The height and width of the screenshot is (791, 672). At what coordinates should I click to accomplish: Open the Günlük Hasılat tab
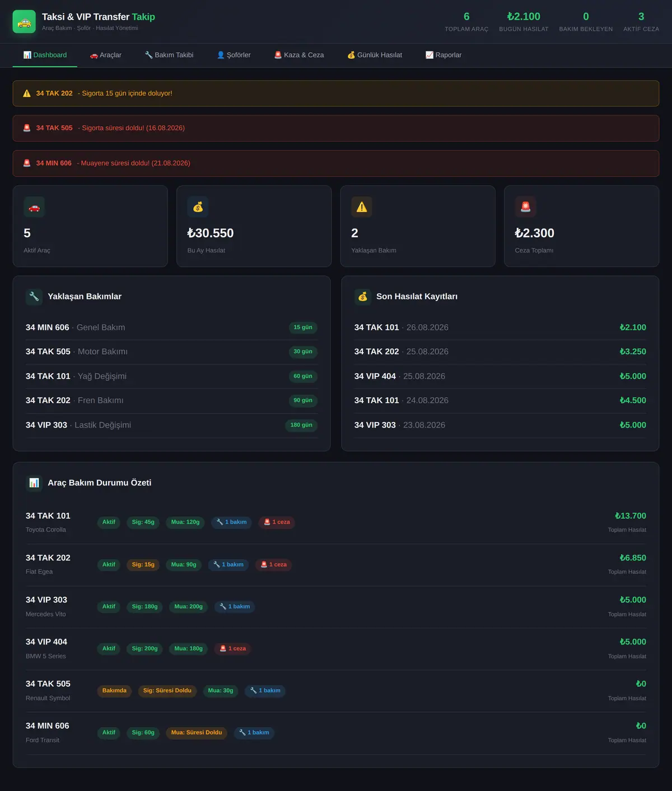(375, 55)
